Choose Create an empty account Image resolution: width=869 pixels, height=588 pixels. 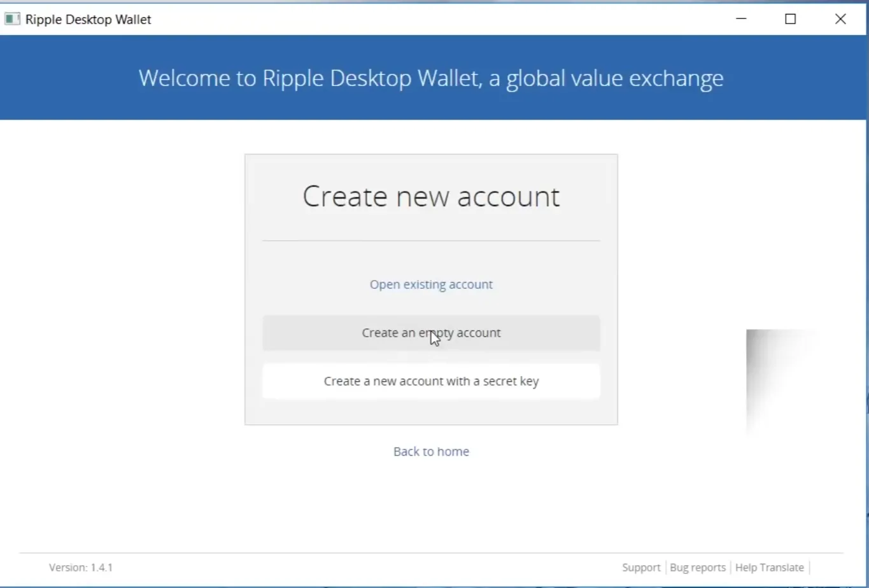coord(431,333)
